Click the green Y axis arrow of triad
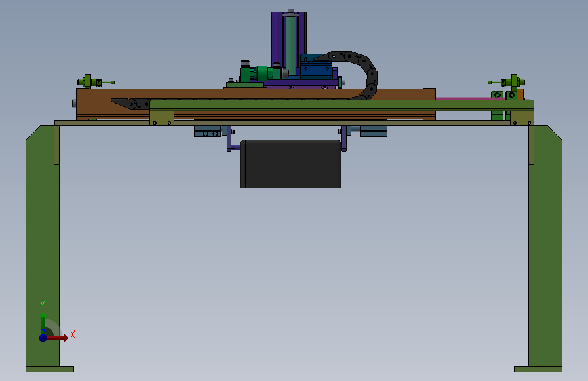The height and width of the screenshot is (381, 588). coord(43,322)
